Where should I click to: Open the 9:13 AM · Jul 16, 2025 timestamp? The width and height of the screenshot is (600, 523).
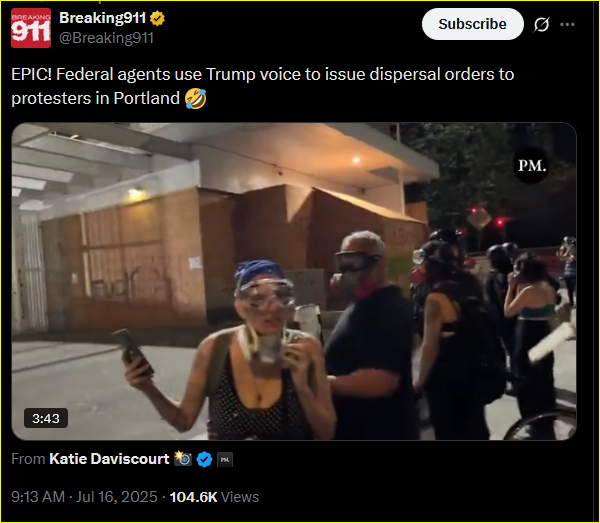(x=84, y=497)
